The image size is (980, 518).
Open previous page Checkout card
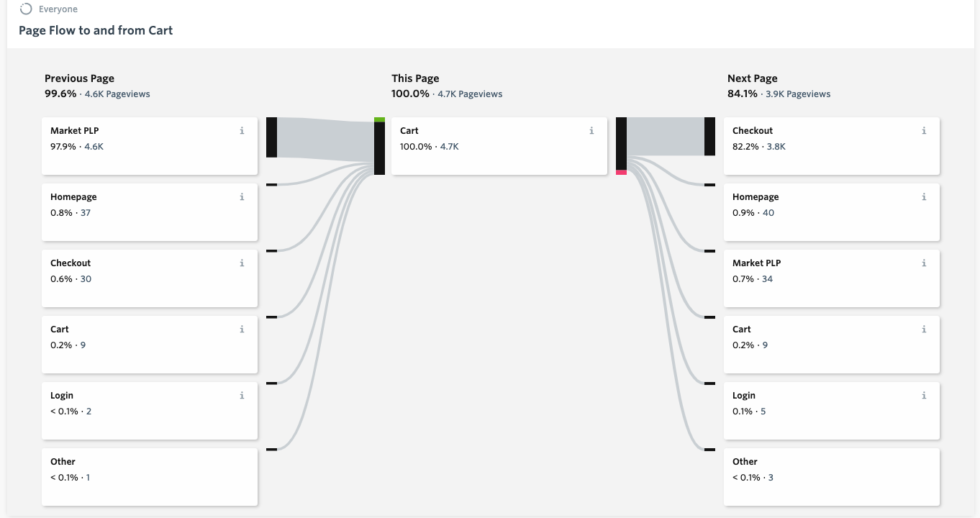point(150,278)
